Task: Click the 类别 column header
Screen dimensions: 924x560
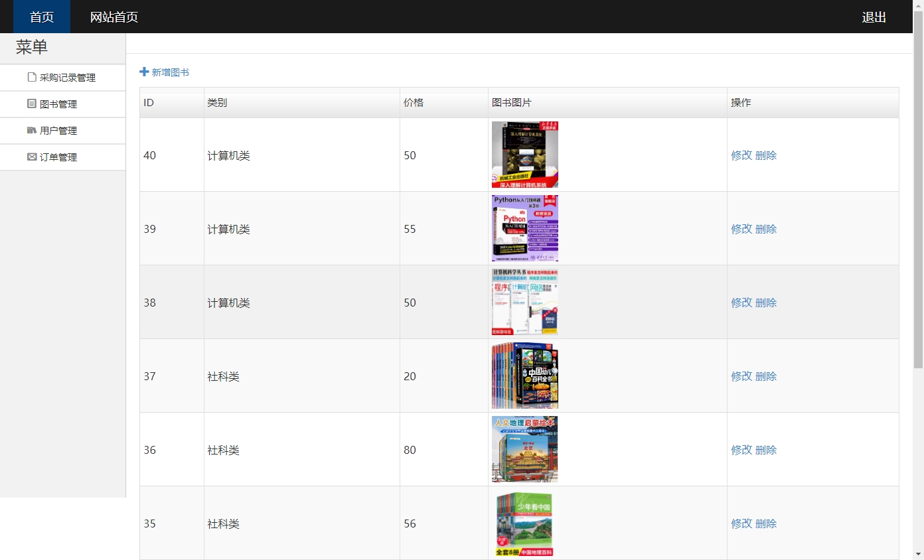Action: point(302,103)
